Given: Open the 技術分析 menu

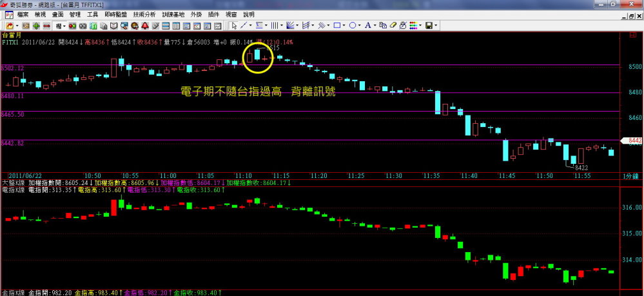Looking at the screenshot, I should point(144,14).
